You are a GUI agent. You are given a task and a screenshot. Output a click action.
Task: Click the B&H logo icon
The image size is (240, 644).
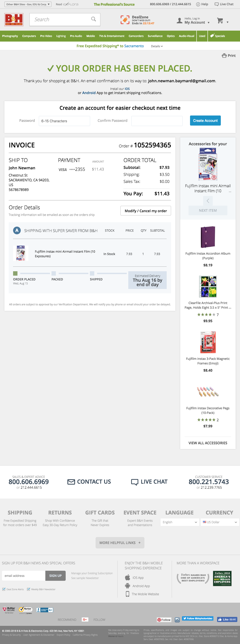point(14,19)
